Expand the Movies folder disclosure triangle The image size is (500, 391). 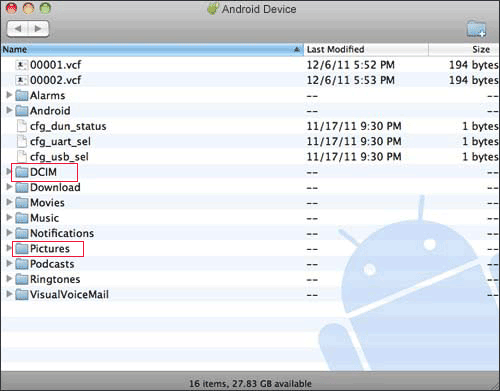[x=9, y=202]
